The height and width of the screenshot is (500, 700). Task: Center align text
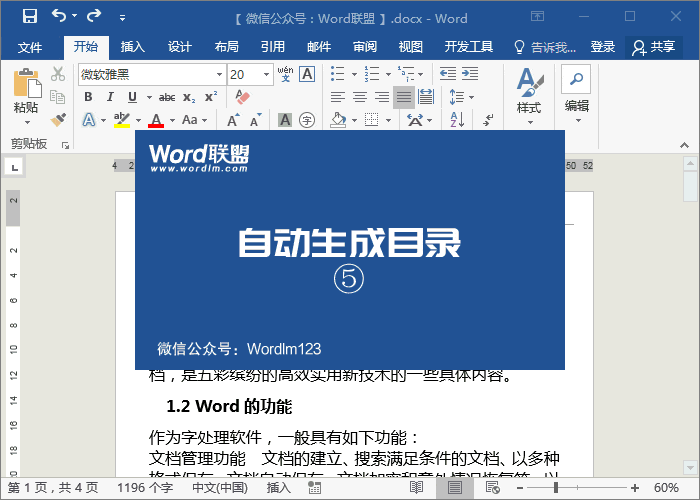(x=360, y=97)
